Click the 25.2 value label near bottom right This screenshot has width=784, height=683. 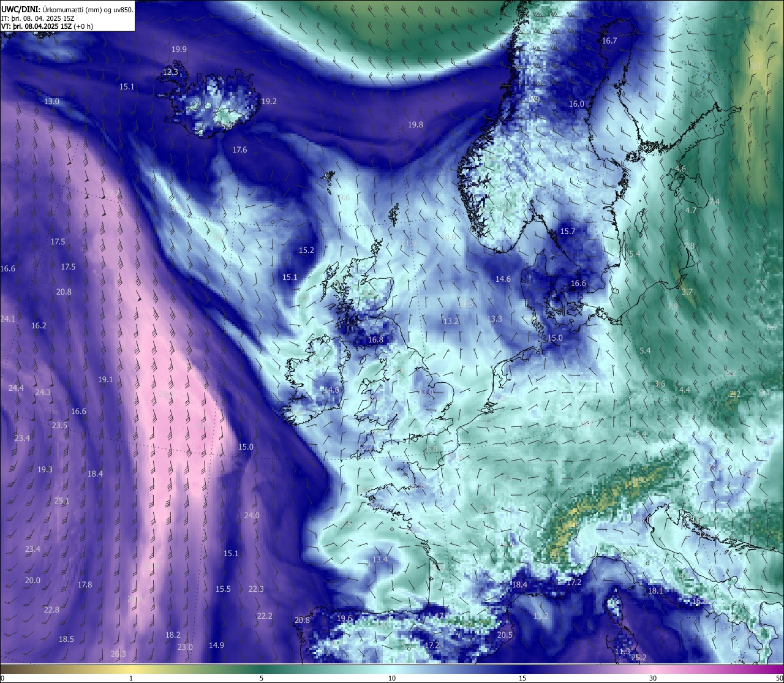click(639, 658)
